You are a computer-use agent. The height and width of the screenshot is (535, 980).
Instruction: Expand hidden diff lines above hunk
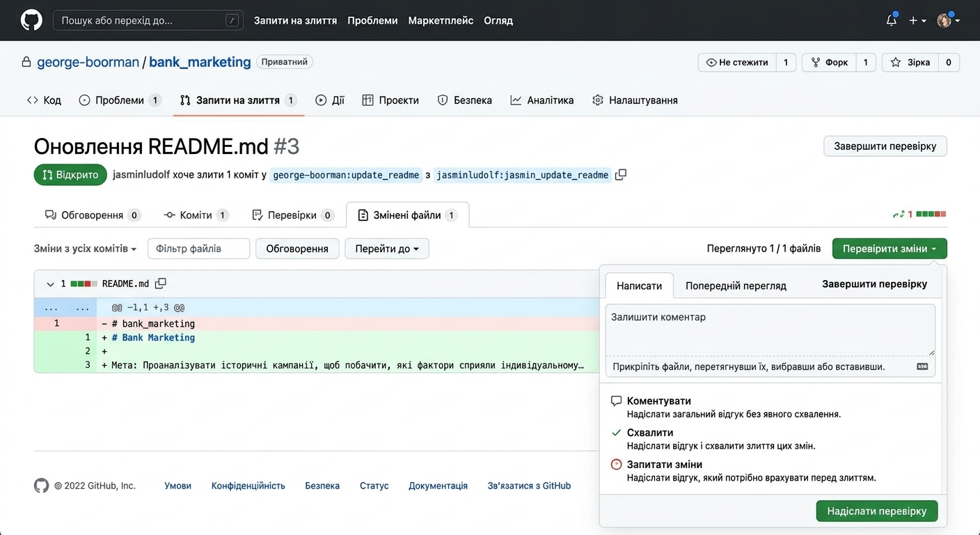click(65, 307)
